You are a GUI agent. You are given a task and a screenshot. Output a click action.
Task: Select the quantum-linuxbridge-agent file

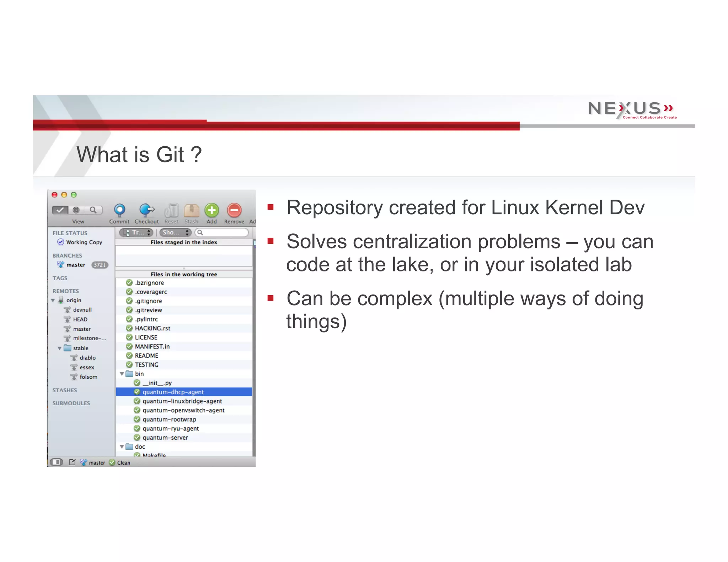point(184,401)
